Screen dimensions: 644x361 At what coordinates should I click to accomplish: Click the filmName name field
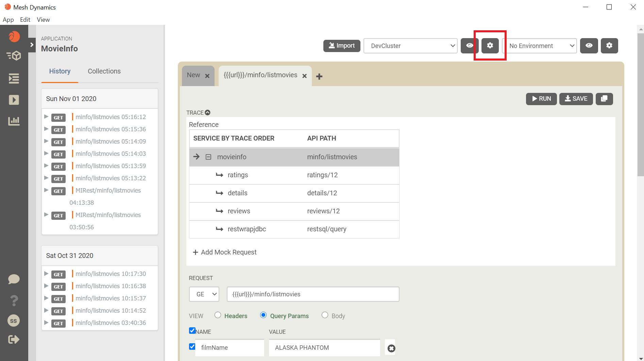pos(230,348)
